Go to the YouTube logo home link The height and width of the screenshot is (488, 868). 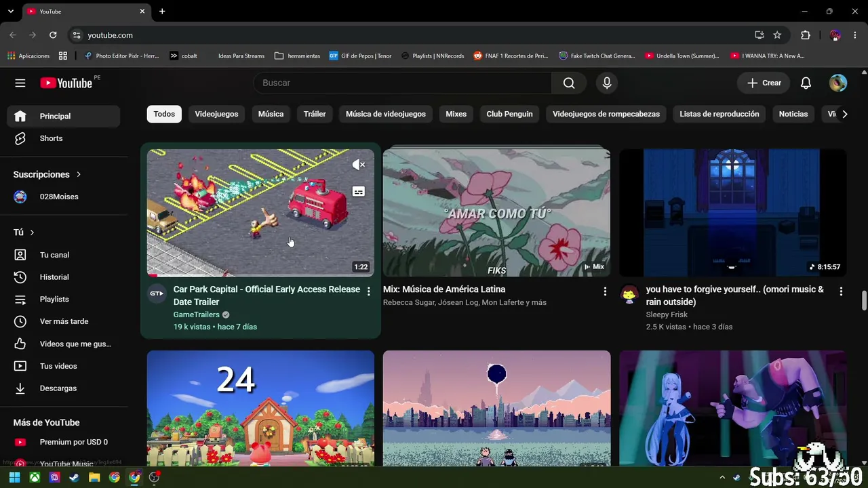pos(66,83)
